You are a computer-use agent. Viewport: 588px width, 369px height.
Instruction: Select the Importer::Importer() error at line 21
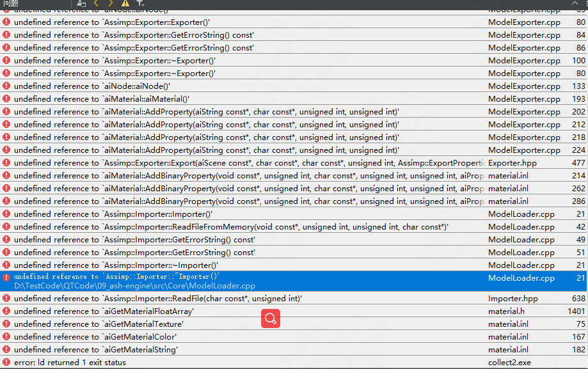click(294, 214)
